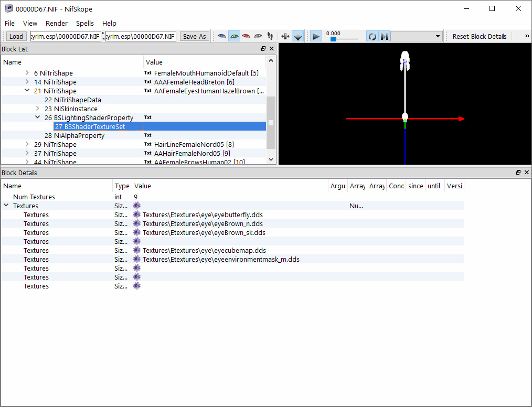Open the Help menu
The width and height of the screenshot is (532, 407).
(x=109, y=23)
